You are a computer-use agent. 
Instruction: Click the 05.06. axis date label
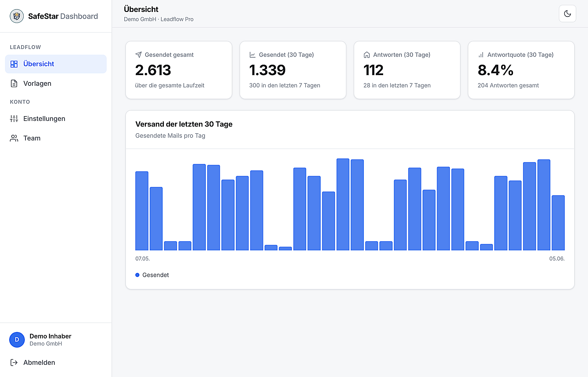[557, 259]
